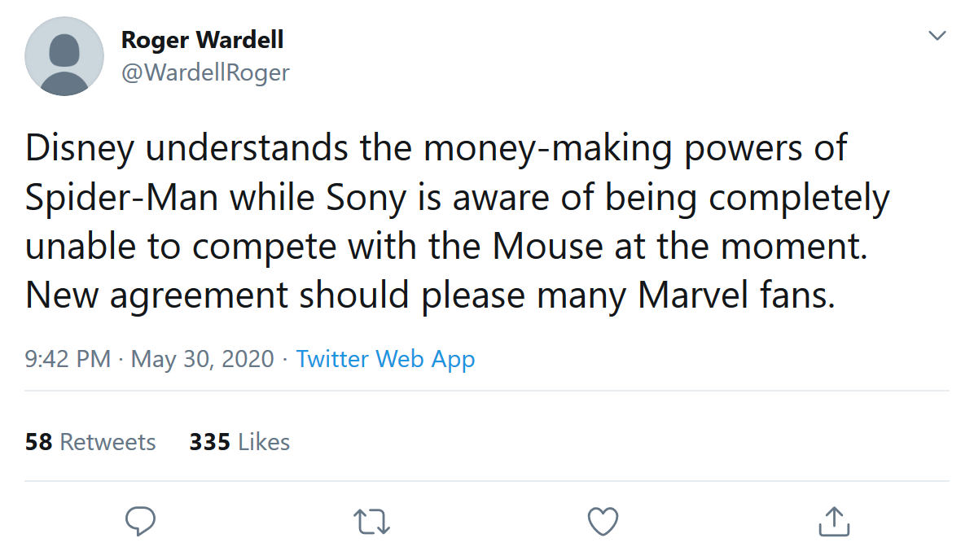974x560 pixels.
Task: Click the Twitter Web App source link
Action: (385, 359)
